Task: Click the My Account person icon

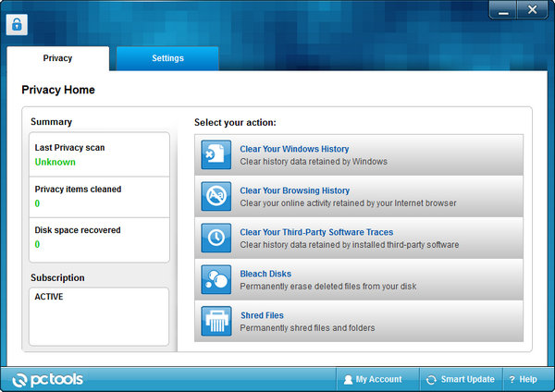Action: pos(348,379)
